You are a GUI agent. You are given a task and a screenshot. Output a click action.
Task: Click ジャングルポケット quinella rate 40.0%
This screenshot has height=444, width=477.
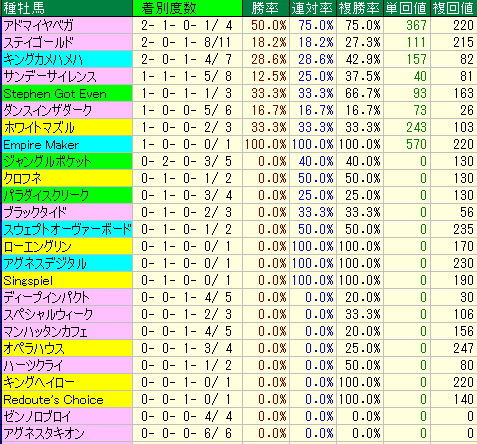[316, 161]
